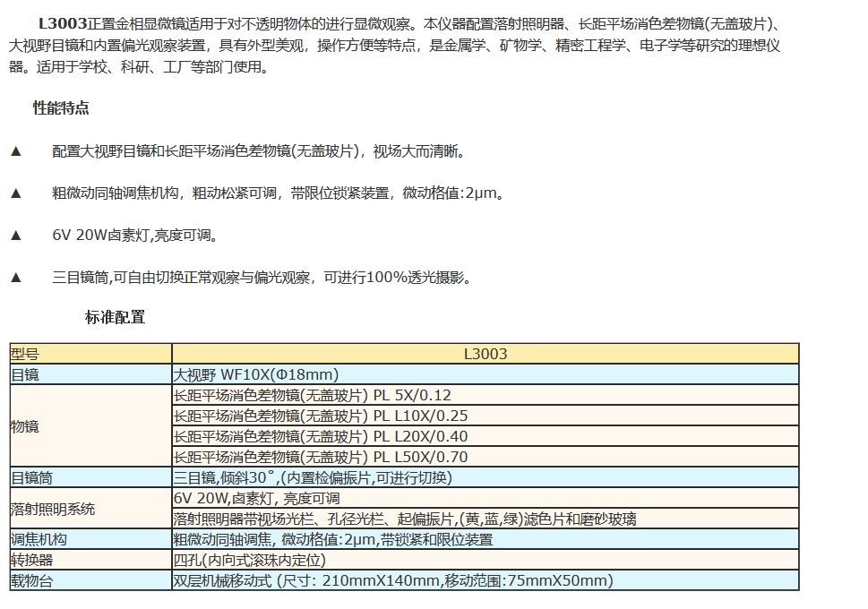Click table row label '调焦机构'
The width and height of the screenshot is (868, 609).
point(90,539)
